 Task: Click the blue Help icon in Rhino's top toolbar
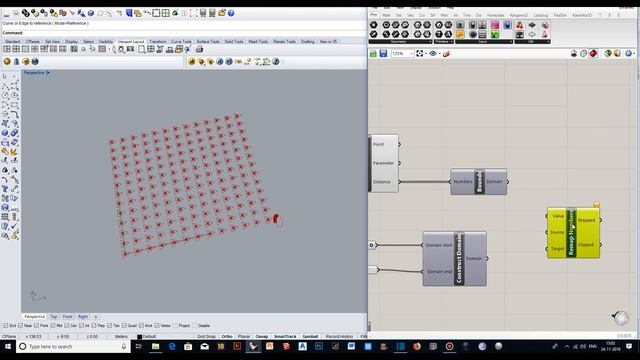[x=231, y=13]
